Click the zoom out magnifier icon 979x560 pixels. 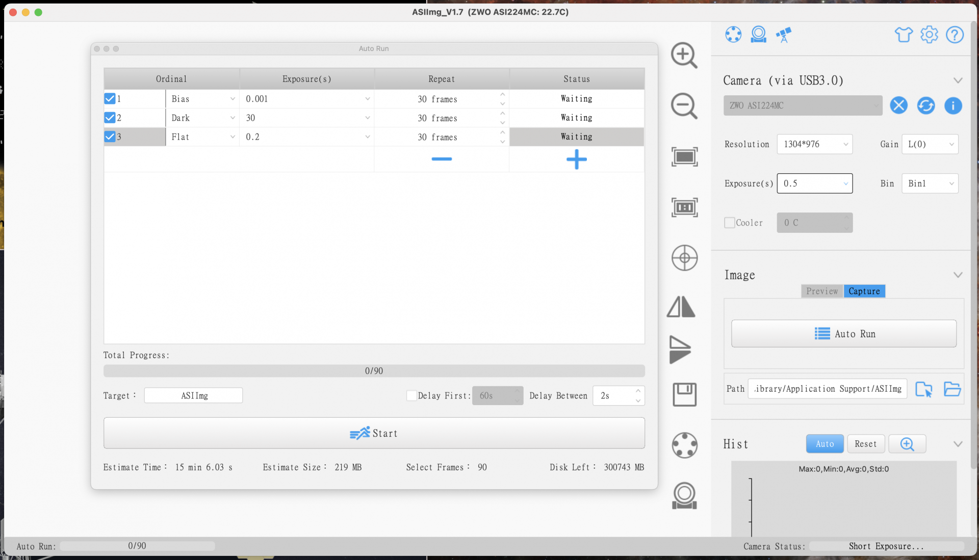click(x=684, y=106)
